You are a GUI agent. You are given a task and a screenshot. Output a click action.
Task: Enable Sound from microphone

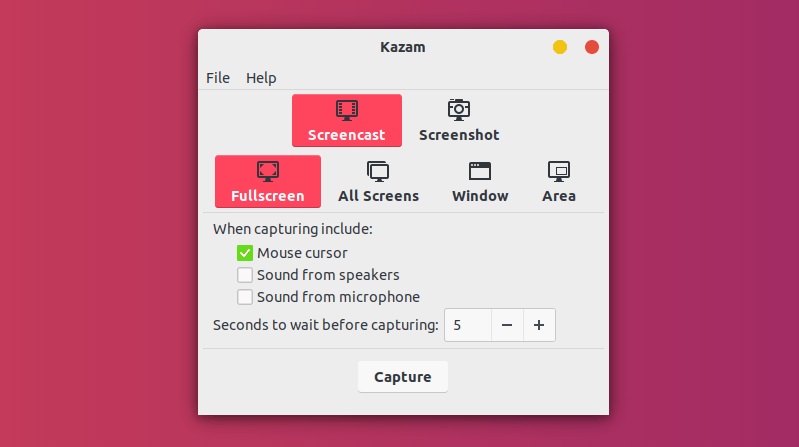245,297
